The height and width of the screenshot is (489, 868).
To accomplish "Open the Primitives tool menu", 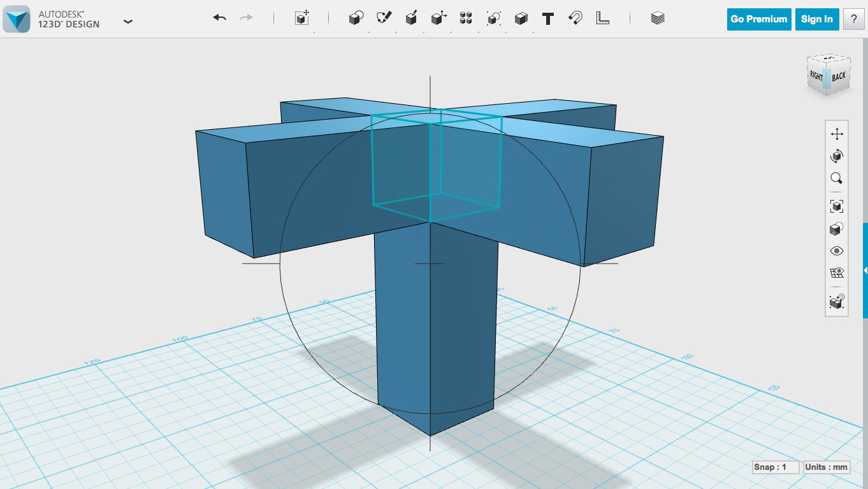I will coord(356,18).
